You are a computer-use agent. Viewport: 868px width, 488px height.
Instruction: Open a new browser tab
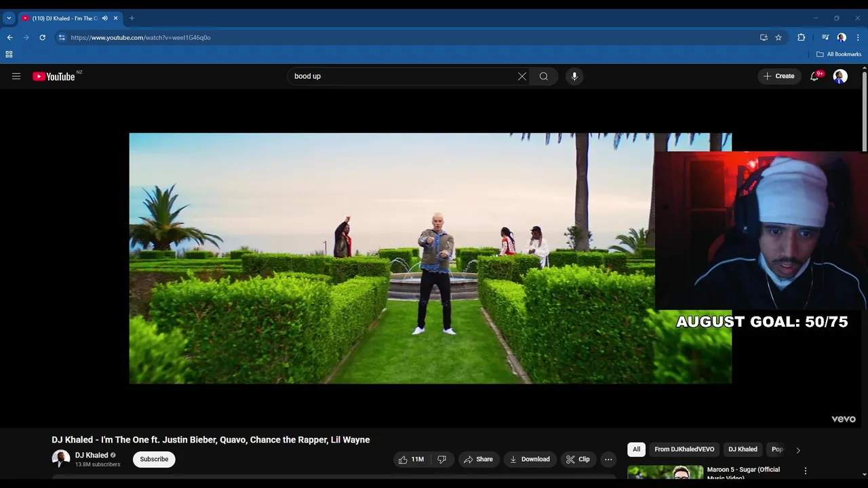(132, 18)
